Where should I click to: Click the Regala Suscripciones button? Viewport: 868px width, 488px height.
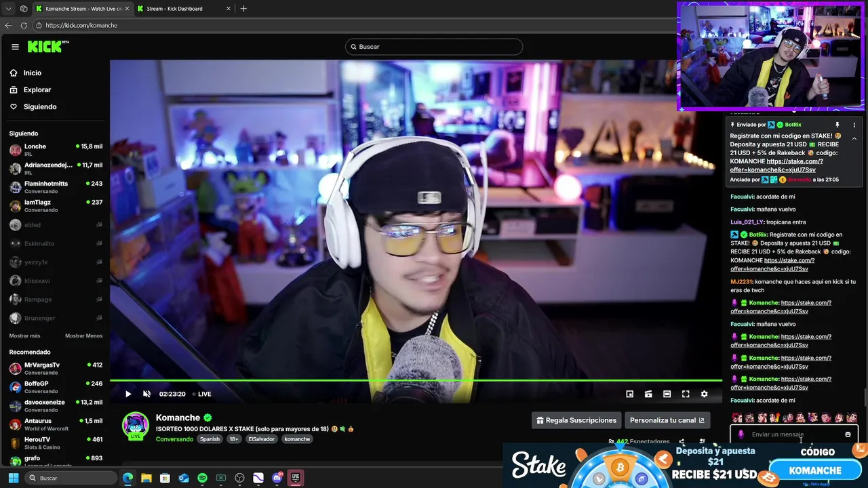[x=576, y=420]
